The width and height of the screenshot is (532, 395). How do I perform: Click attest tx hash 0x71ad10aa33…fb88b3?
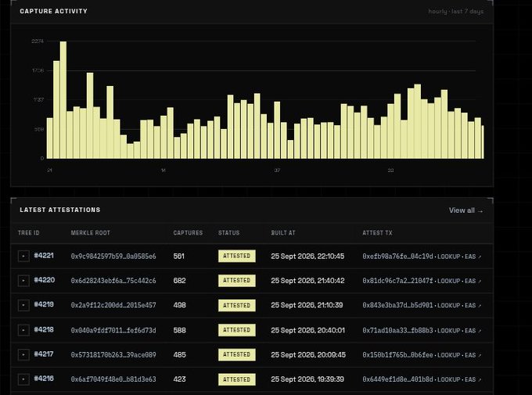tap(397, 330)
